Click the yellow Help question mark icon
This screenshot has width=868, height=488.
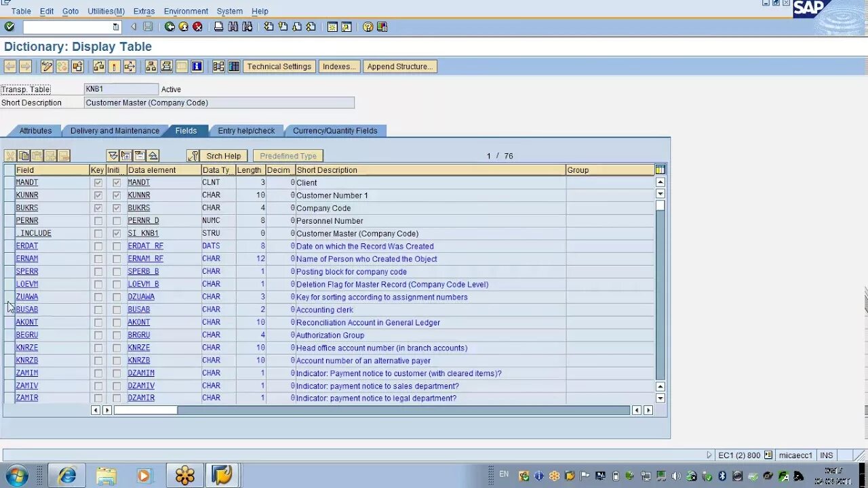(x=368, y=26)
